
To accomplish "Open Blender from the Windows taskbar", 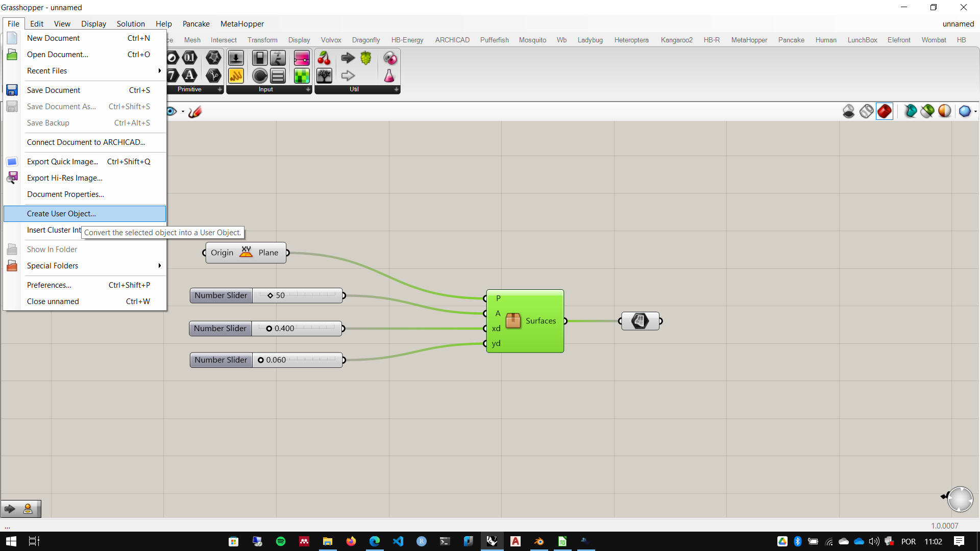I will 539,541.
